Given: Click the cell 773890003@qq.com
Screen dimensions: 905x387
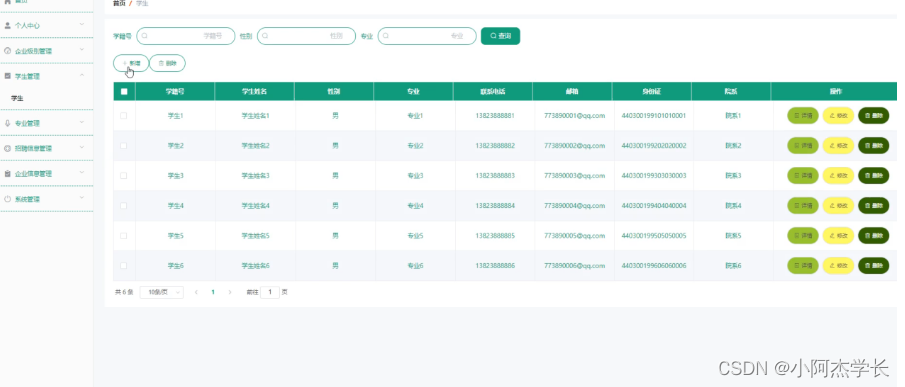Looking at the screenshot, I should click(574, 175).
